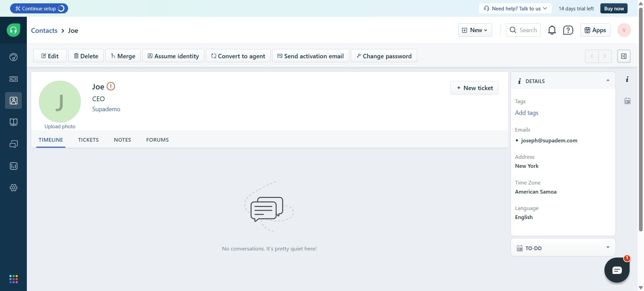Click Edit contact button

50,56
